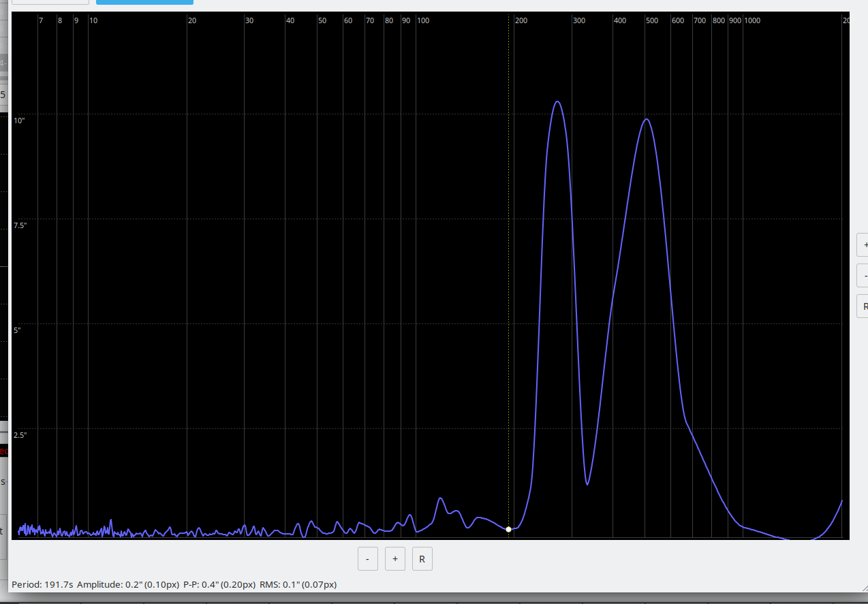Click the 7.5" vertical axis label

(x=20, y=225)
